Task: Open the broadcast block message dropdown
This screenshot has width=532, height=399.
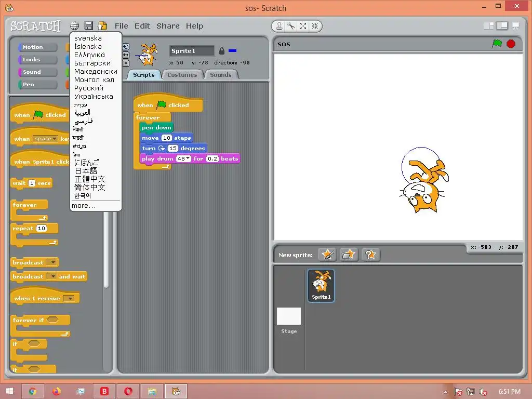Action: [51, 262]
